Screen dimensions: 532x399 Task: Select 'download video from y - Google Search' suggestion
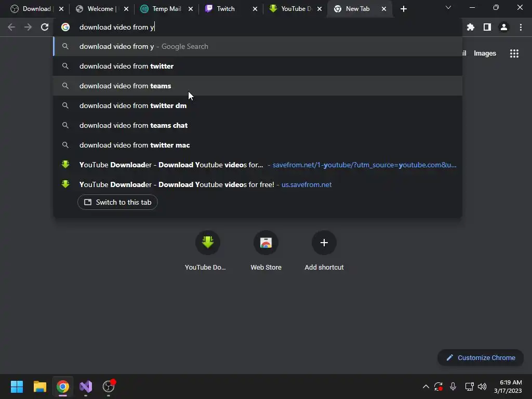[x=258, y=46]
